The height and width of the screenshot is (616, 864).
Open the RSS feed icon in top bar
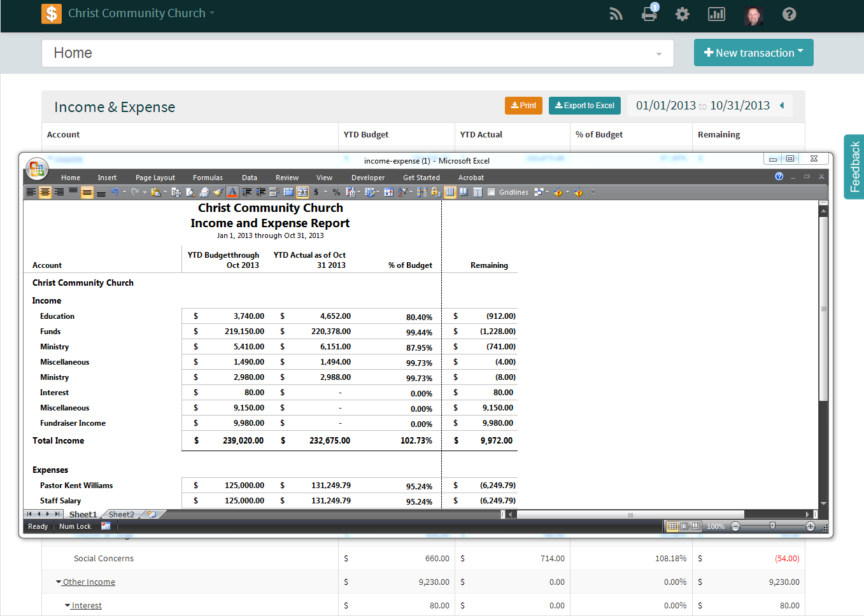pyautogui.click(x=616, y=14)
